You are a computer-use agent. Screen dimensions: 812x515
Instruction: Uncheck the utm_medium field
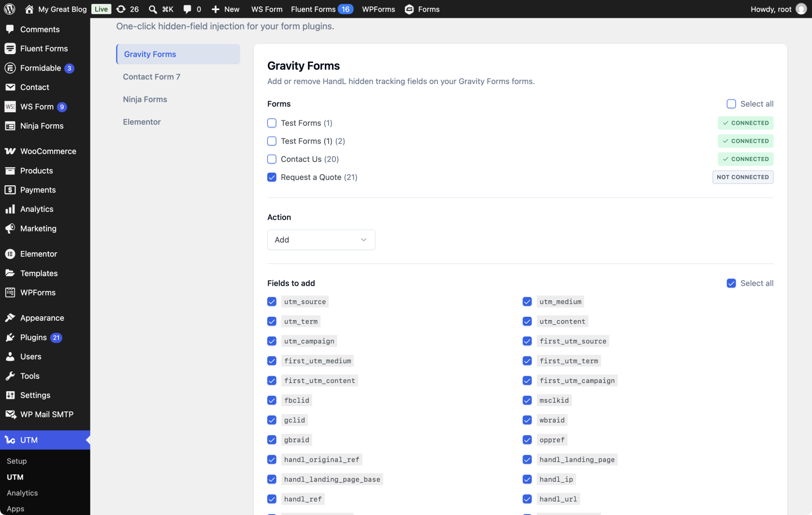pos(527,302)
